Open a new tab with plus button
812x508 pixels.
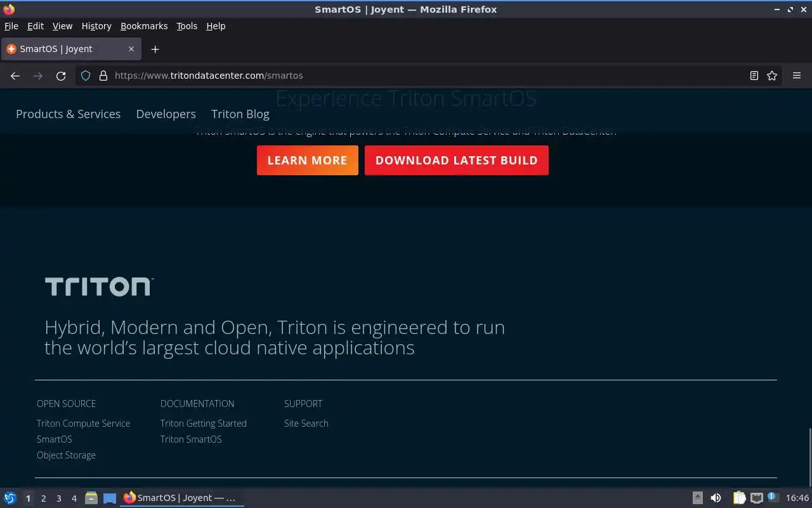[155, 49]
